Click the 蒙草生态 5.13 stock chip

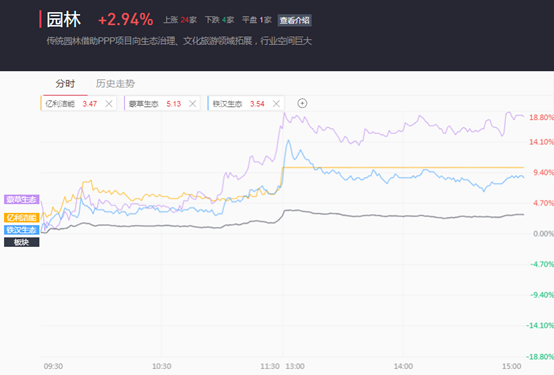[x=162, y=104]
